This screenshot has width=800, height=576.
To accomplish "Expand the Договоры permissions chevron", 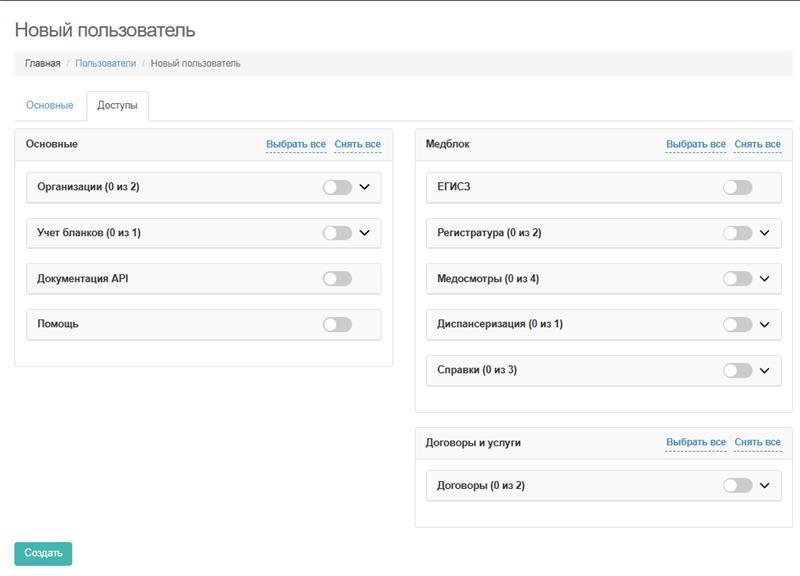I will pos(765,486).
